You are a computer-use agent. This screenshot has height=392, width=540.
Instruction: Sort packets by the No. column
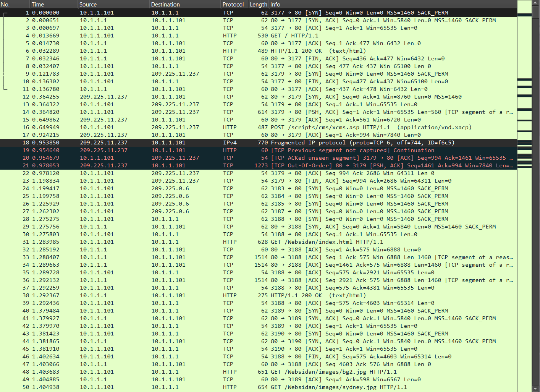(x=15, y=4)
